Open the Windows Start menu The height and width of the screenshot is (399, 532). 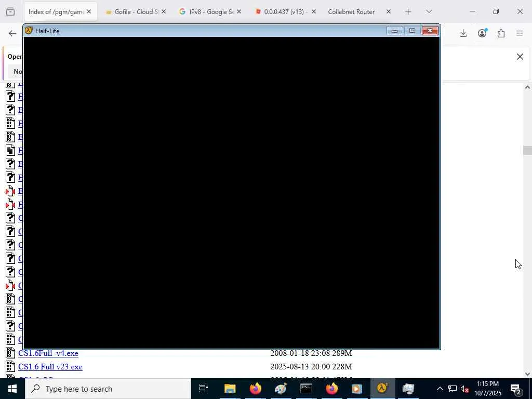(12, 389)
